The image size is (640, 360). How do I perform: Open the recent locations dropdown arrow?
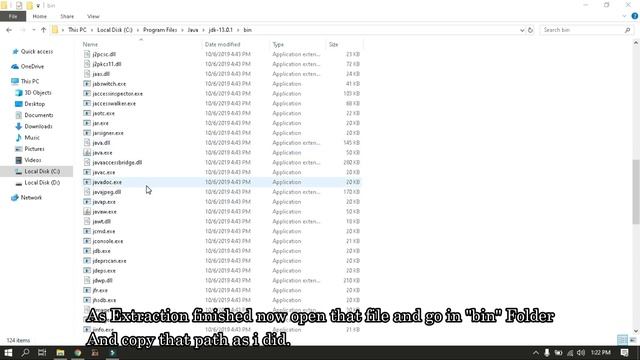(33, 30)
